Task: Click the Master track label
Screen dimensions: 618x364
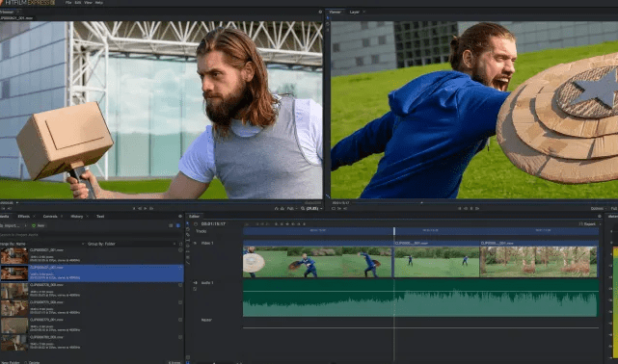Action: point(206,320)
